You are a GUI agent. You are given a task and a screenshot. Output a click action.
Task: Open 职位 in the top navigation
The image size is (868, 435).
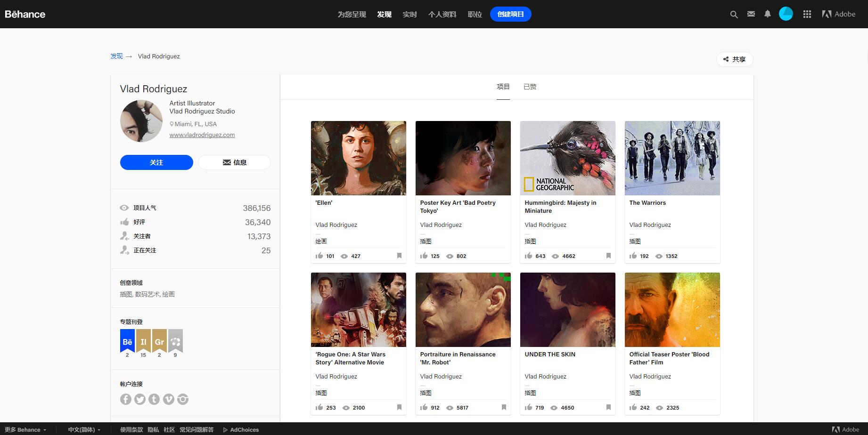[475, 14]
